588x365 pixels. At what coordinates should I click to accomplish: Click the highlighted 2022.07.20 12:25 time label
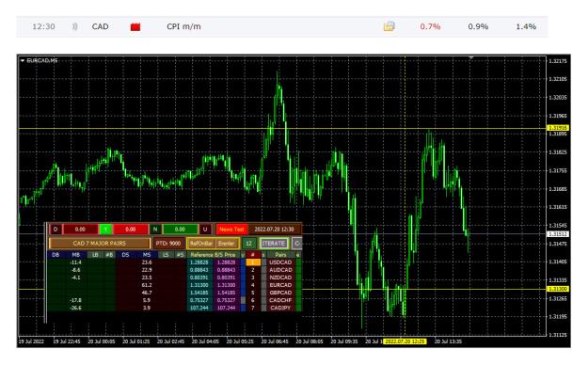pyautogui.click(x=405, y=341)
